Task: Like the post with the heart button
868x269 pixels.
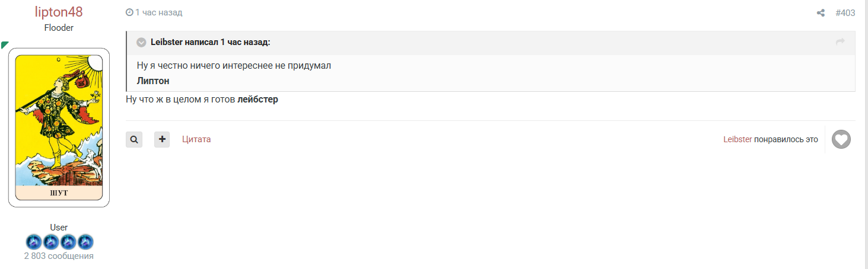Action: click(x=841, y=140)
